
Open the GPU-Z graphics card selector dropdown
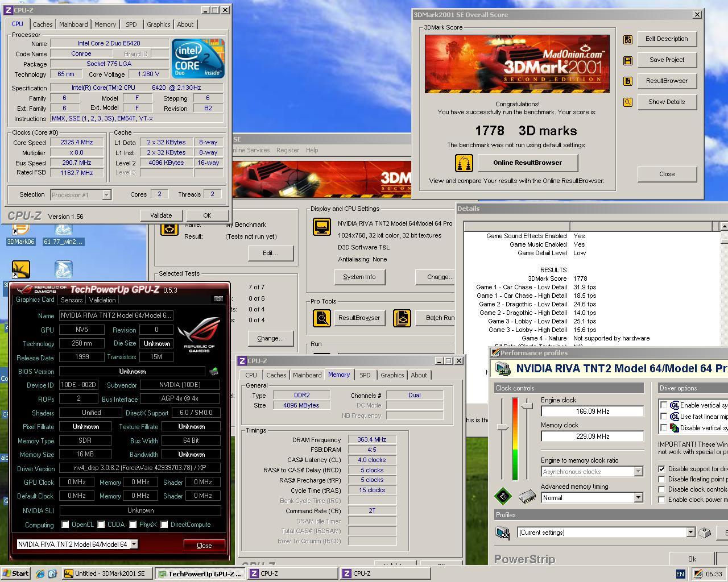(x=134, y=544)
